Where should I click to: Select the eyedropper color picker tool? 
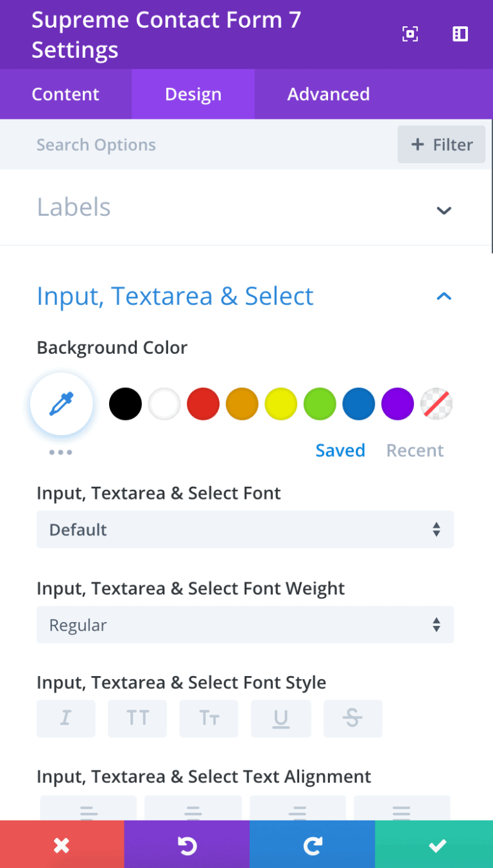[61, 404]
